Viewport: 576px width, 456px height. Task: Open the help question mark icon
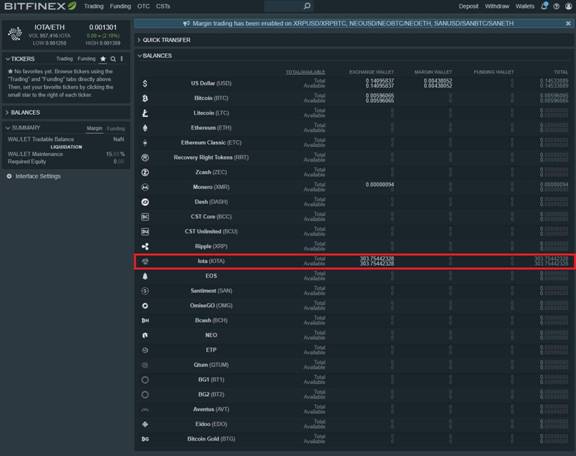[557, 6]
